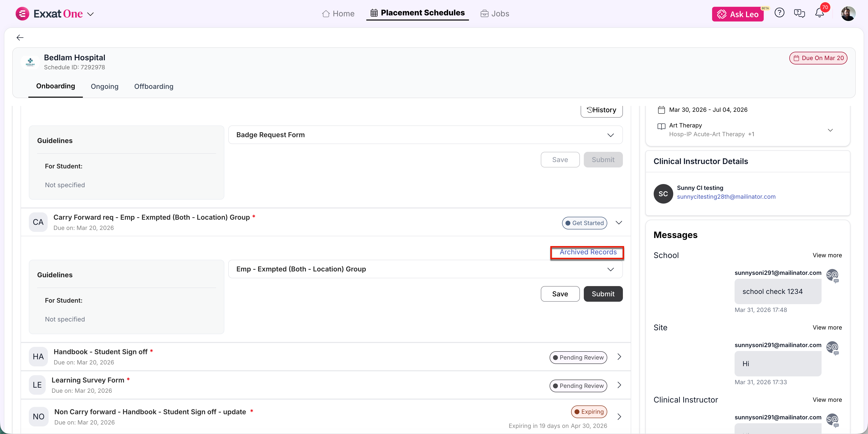Click the Bedlam Hospital logo
868x434 pixels.
[x=30, y=62]
